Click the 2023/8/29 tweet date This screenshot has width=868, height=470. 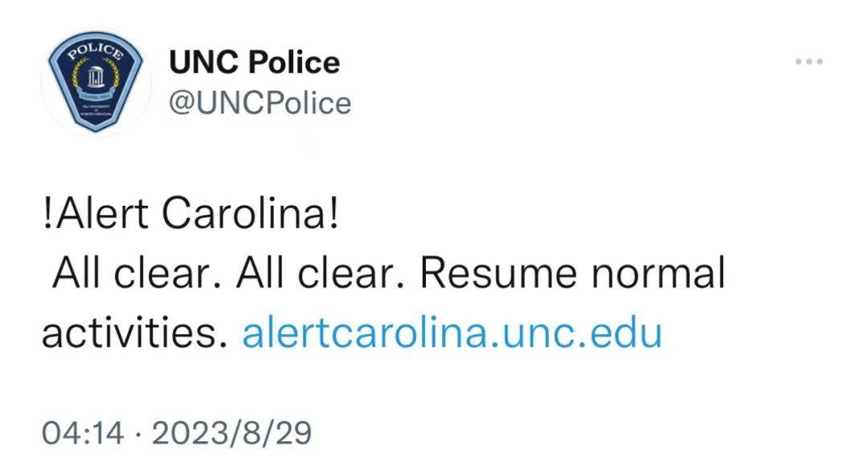[x=232, y=433]
